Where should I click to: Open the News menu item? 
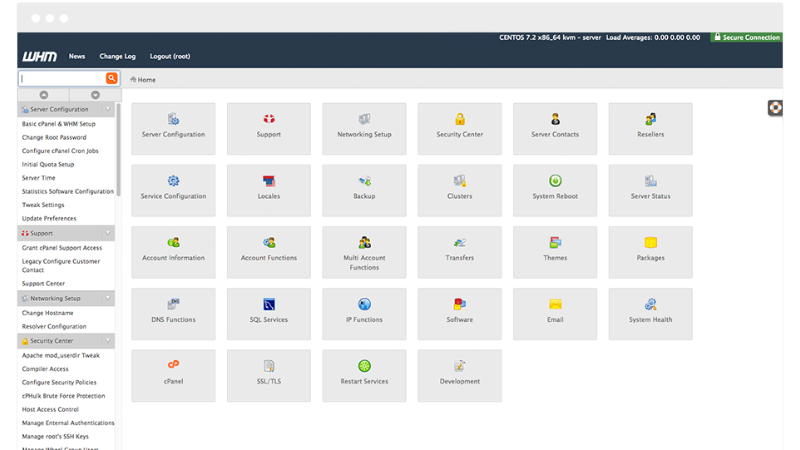pyautogui.click(x=77, y=57)
